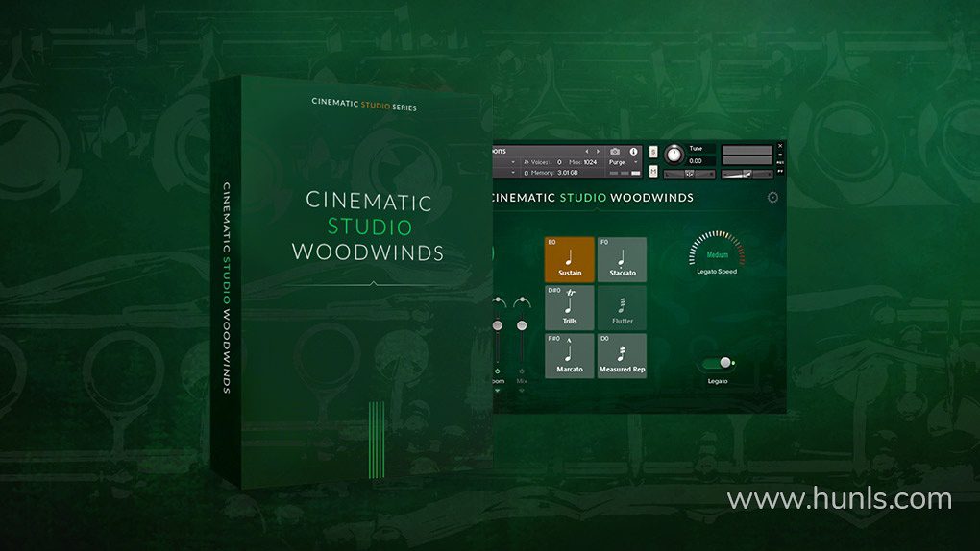Expand the MIDI channel dropdown beside Memory

pyautogui.click(x=513, y=173)
